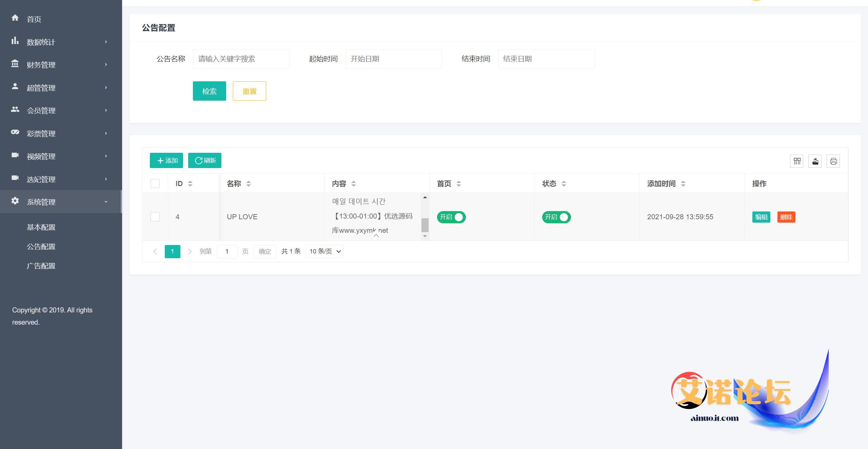
Task: Focus the 开始日期 input field
Action: click(394, 59)
